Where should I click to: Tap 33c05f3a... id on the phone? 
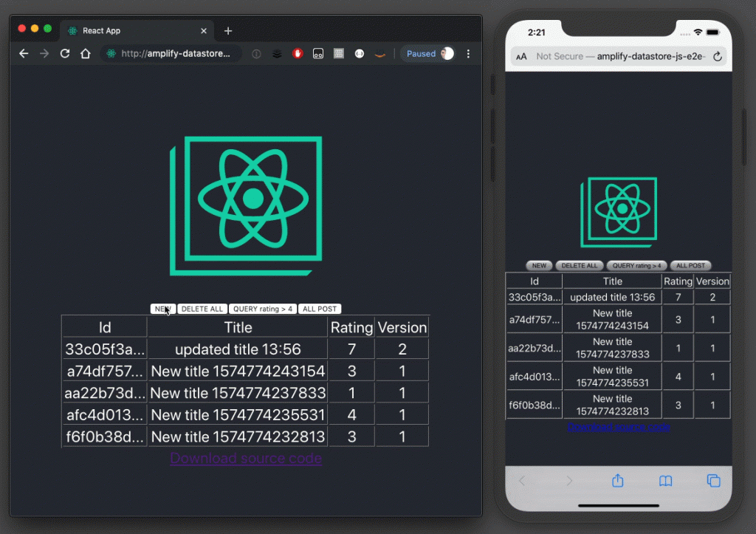[535, 297]
